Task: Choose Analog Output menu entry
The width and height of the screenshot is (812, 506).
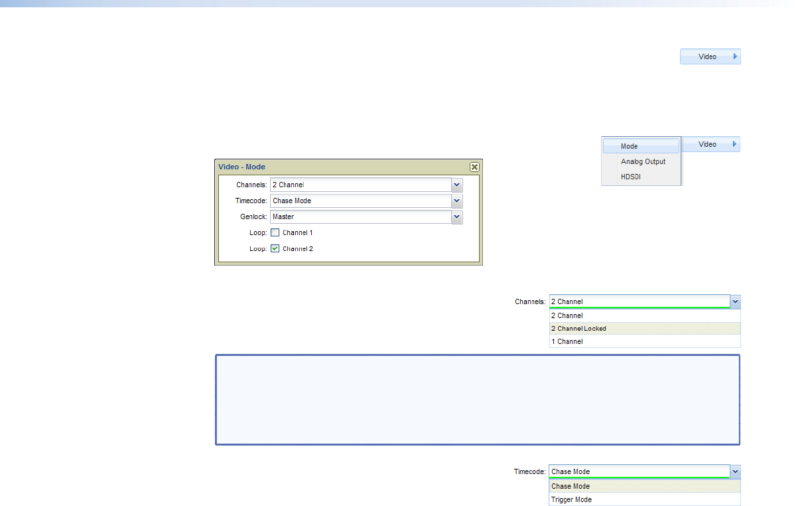Action: click(642, 162)
